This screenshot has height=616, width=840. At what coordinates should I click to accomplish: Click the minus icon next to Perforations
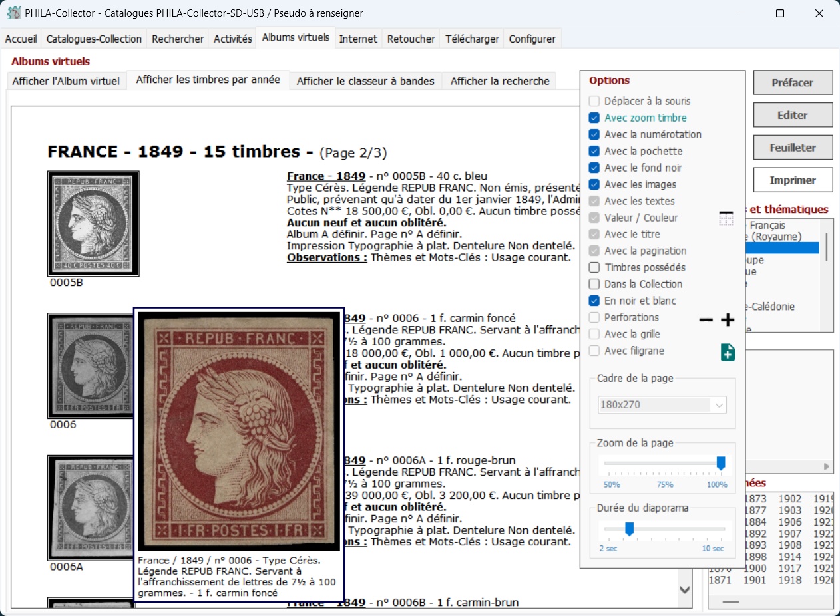pyautogui.click(x=706, y=320)
